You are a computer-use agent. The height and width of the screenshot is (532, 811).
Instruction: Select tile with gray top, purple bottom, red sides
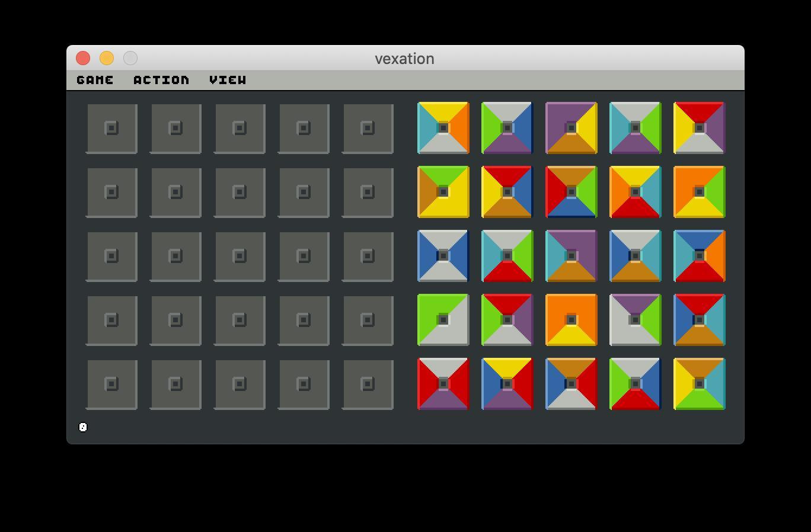tap(443, 384)
